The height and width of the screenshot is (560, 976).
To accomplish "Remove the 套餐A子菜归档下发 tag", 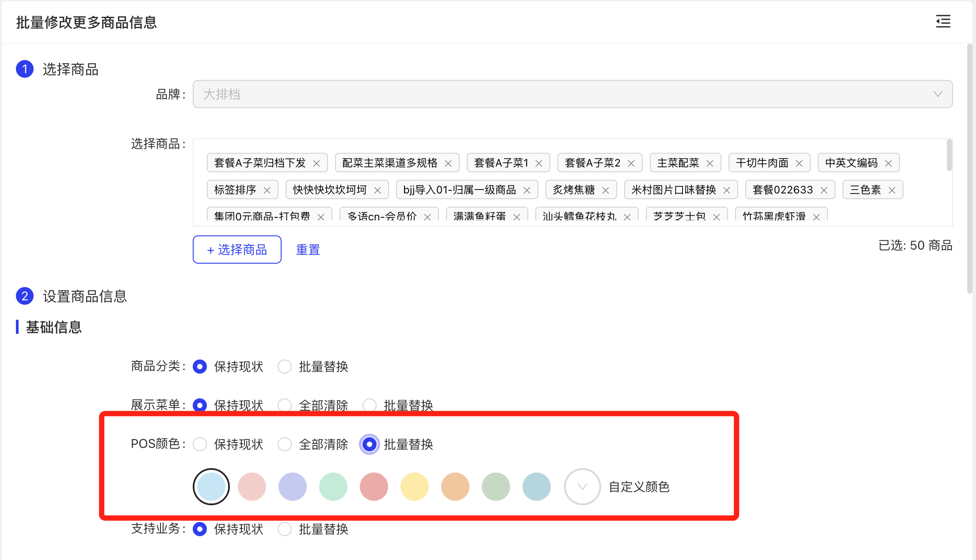I will (316, 163).
